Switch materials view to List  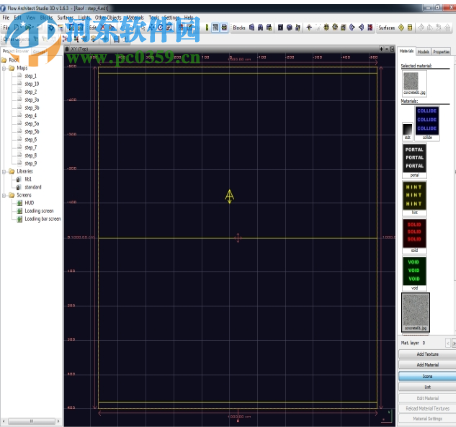click(428, 387)
